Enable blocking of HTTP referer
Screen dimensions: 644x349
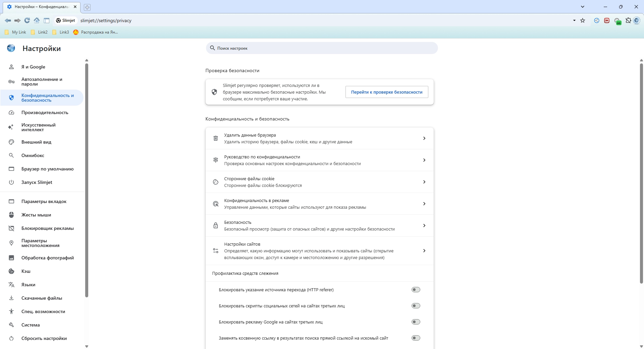pos(416,290)
